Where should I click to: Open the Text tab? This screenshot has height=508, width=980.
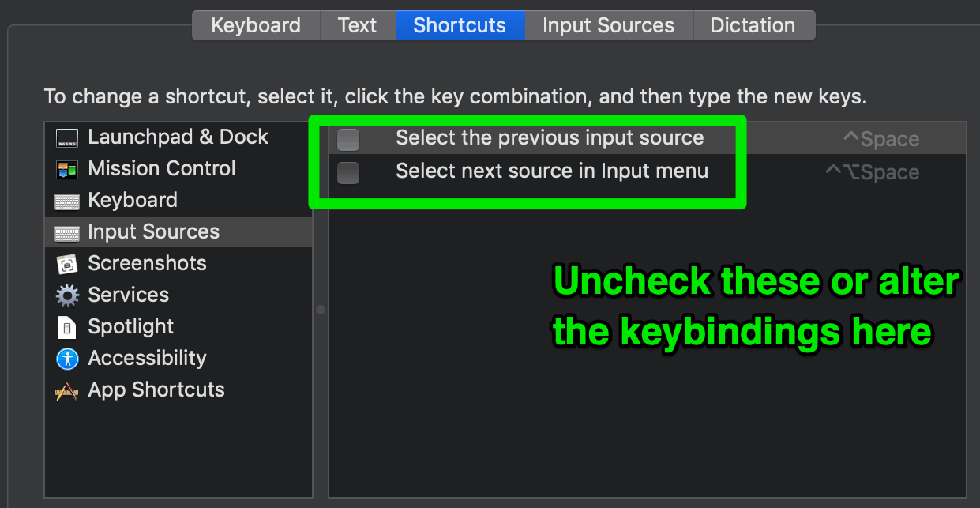(x=358, y=25)
